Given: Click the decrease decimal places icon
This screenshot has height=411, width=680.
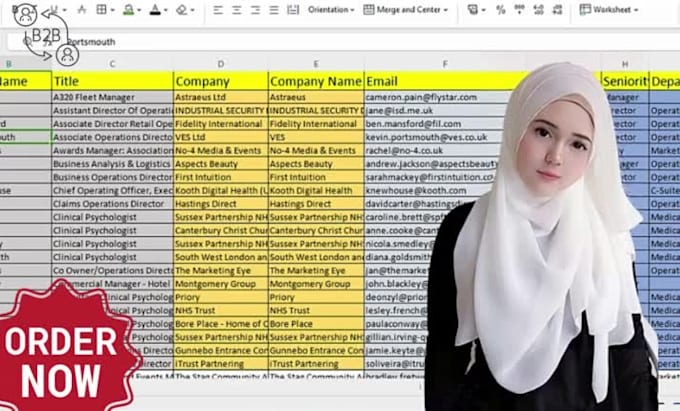Looking at the screenshot, I should coord(557,10).
